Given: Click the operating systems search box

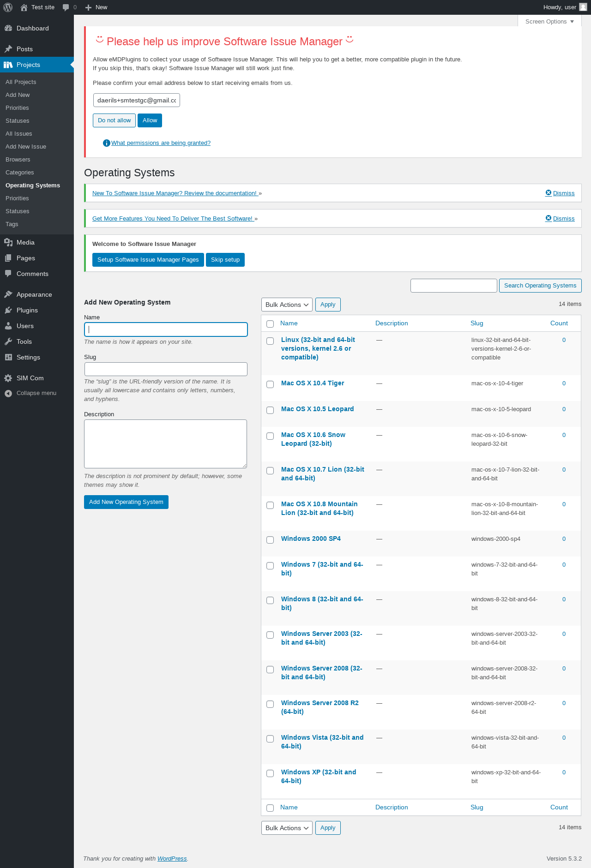Looking at the screenshot, I should click(454, 286).
